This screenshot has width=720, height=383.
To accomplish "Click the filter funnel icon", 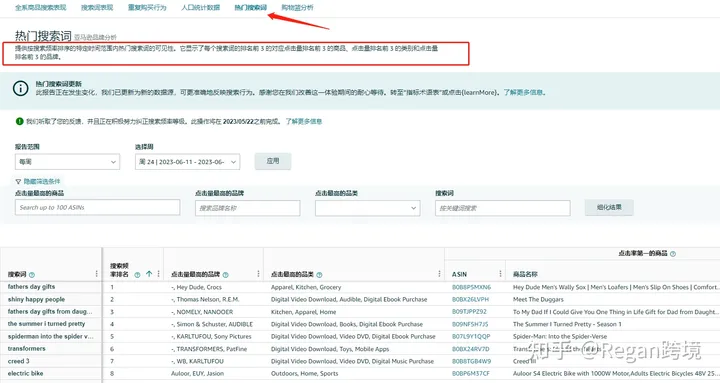I will click(18, 182).
